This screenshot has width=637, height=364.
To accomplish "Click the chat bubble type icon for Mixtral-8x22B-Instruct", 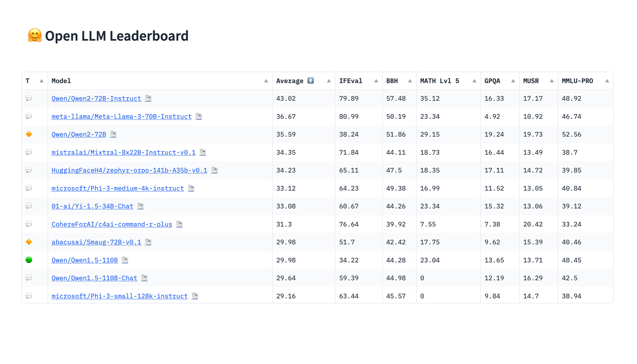I will coord(29,152).
